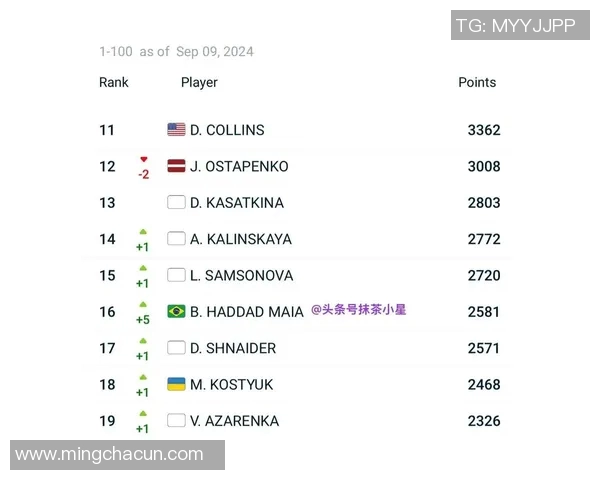Click the blank flag beside A. Kalinskaya
The height and width of the screenshot is (480, 600).
coord(176,239)
